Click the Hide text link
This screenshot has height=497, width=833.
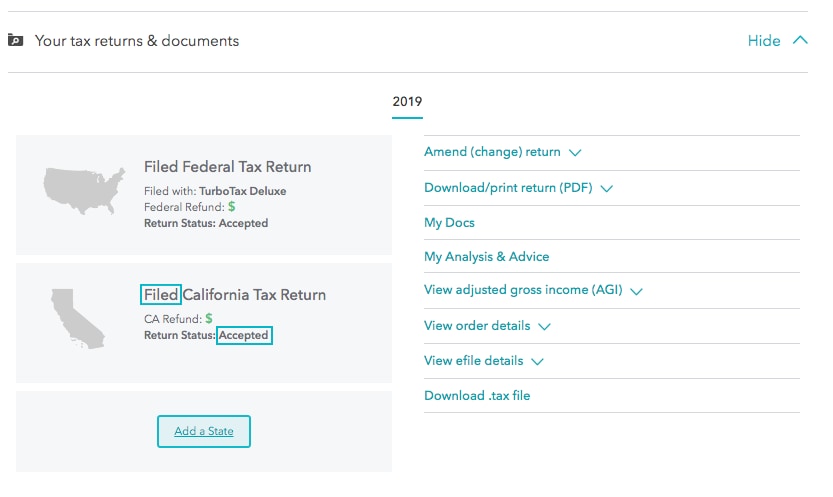click(x=763, y=40)
